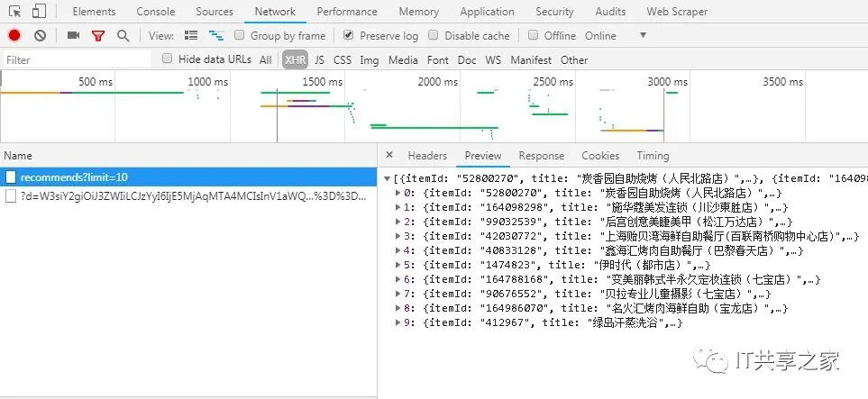View the raw Response tab
This screenshot has width=868, height=399.
pyautogui.click(x=542, y=156)
